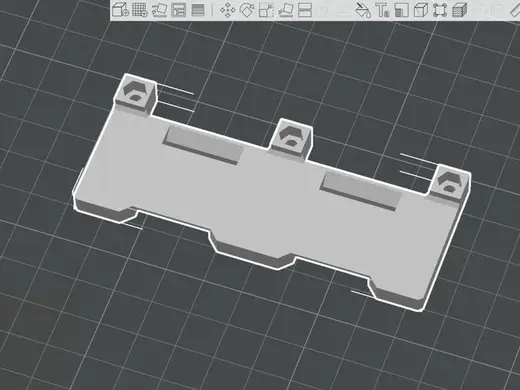Image resolution: width=520 pixels, height=390 pixels.
Task: Click the cube icon with diagonal line
Action: pos(420,10)
